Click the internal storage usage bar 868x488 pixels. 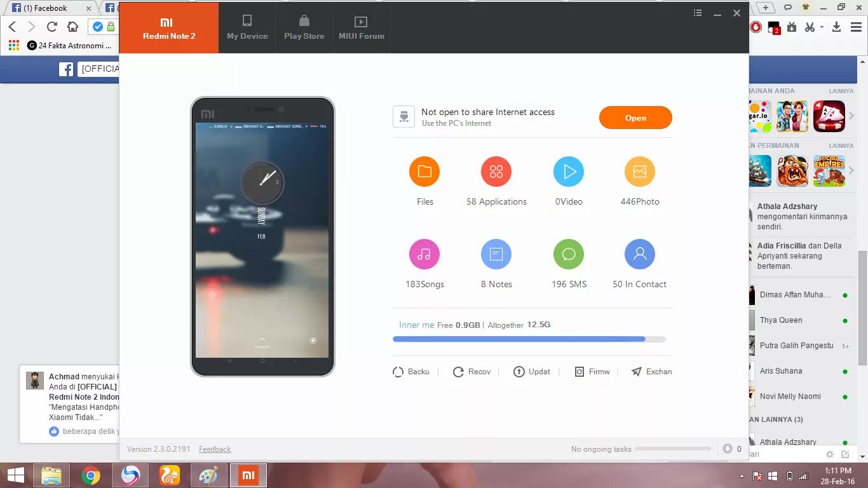pos(529,339)
